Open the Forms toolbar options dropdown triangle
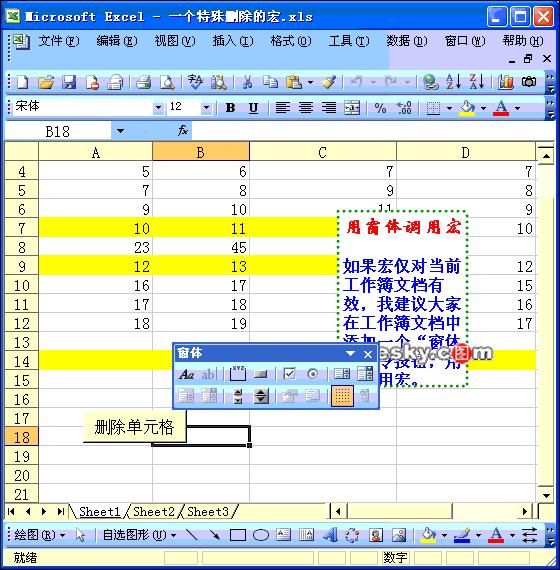This screenshot has width=560, height=570. 350,353
